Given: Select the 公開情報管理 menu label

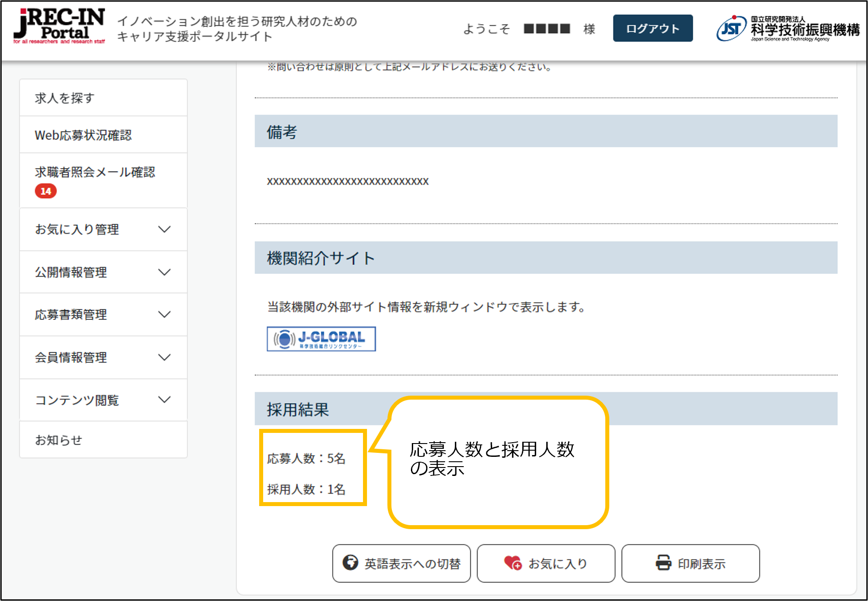Looking at the screenshot, I should [x=71, y=272].
